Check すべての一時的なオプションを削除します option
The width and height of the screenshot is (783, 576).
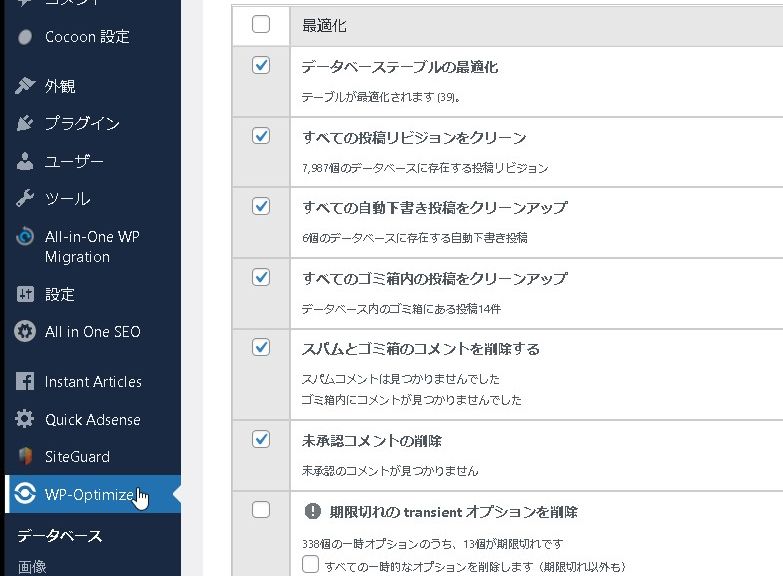(311, 565)
